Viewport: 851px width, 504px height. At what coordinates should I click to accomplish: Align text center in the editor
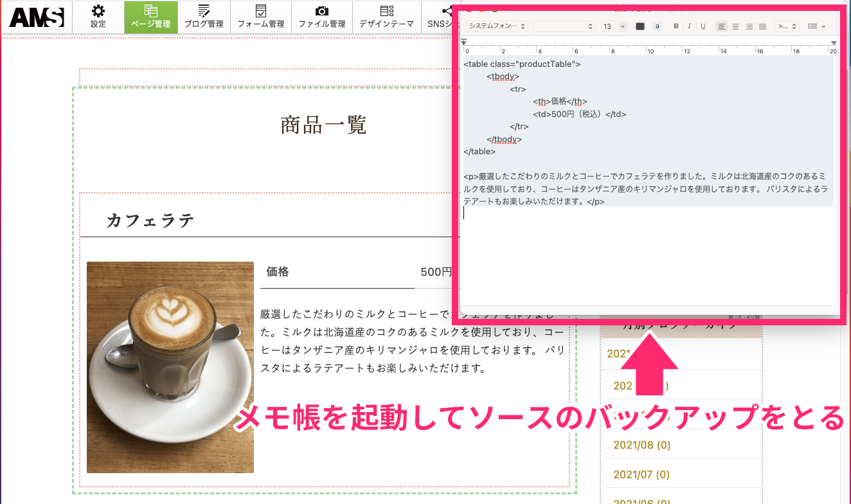pyautogui.click(x=735, y=26)
